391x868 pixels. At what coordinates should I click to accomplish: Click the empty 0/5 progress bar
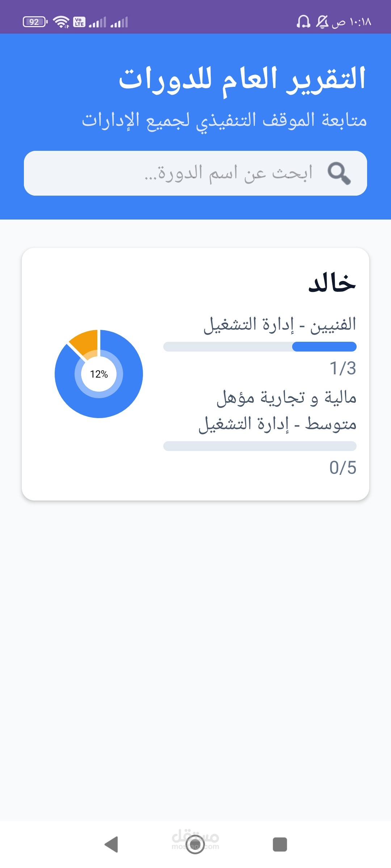(260, 446)
